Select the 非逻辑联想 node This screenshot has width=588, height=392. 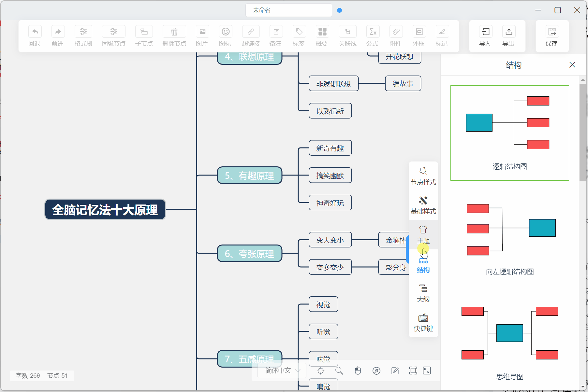(x=334, y=84)
